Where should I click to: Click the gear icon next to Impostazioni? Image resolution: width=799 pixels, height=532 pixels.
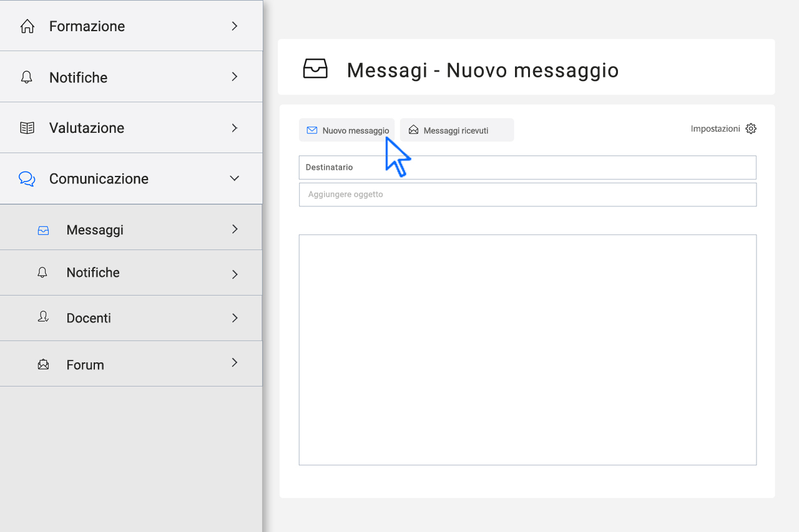(751, 128)
